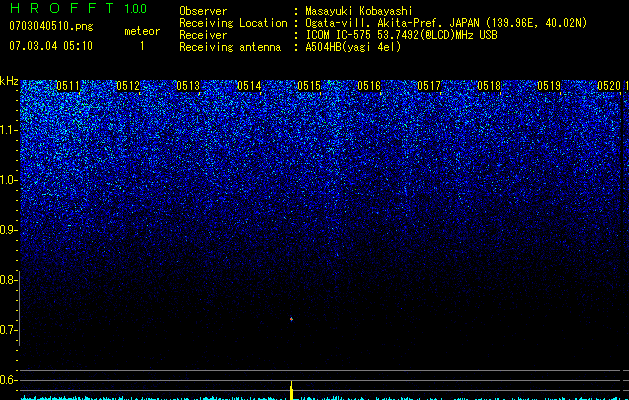Viewport: 629px width, 400px height.
Task: Click the 0.6 kHz axis tick label
Action: tap(8, 380)
